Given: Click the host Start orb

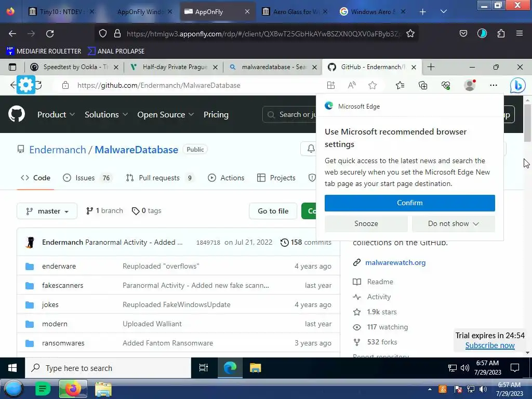Looking at the screenshot, I should (13, 389).
